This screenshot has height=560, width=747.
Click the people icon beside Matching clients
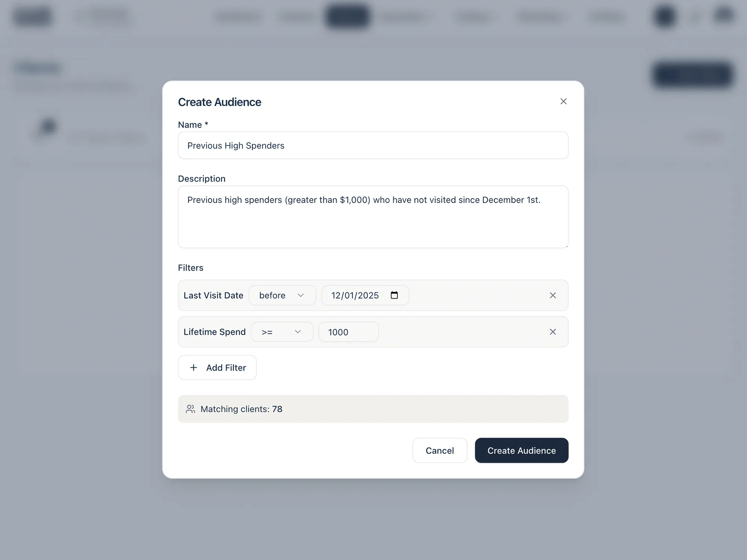point(190,409)
